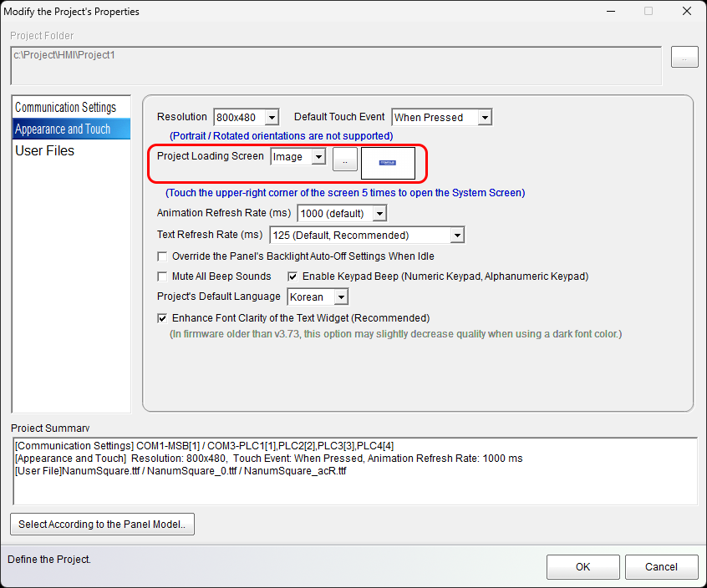Click the loading screen image preview
The height and width of the screenshot is (588, 707).
(388, 163)
